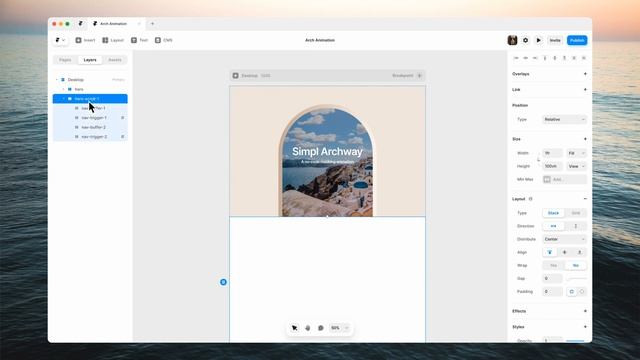640x360 pixels.
Task: Align horizontal center icon
Action: 526,58
